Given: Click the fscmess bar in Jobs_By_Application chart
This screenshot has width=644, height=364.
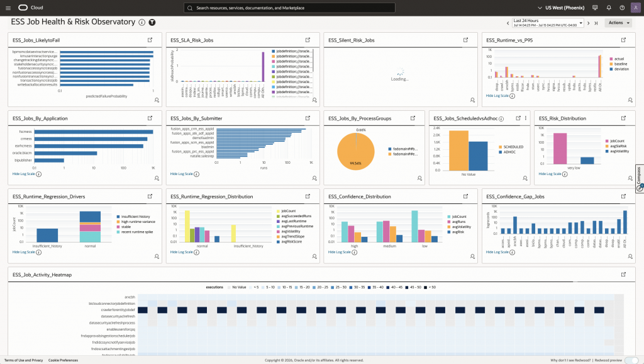Looking at the screenshot, I should click(94, 132).
